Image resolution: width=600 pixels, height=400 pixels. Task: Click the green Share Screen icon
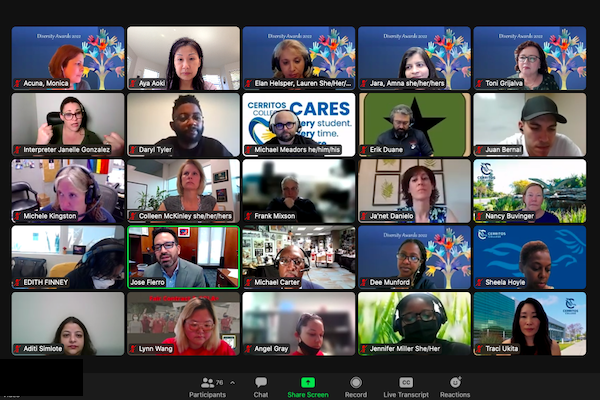(308, 382)
